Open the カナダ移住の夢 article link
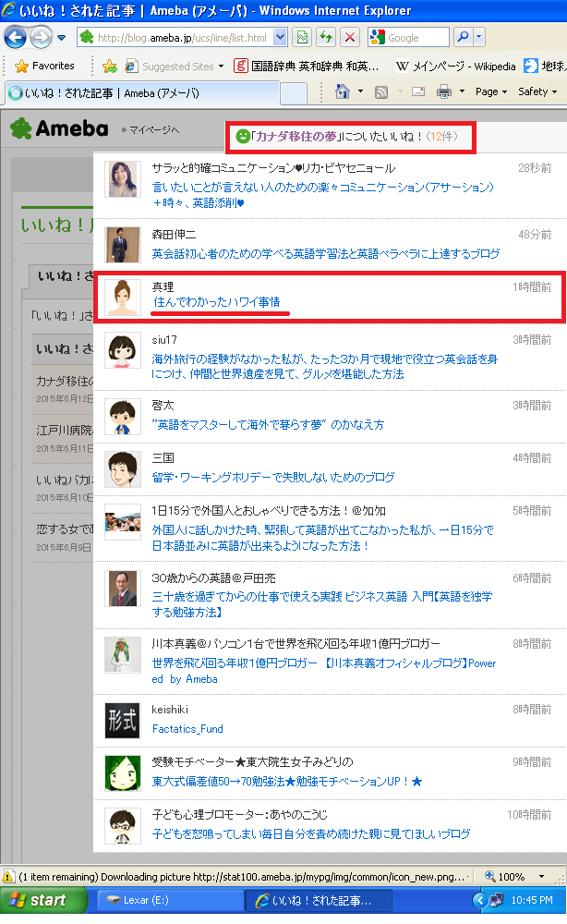The image size is (567, 924). 296,137
